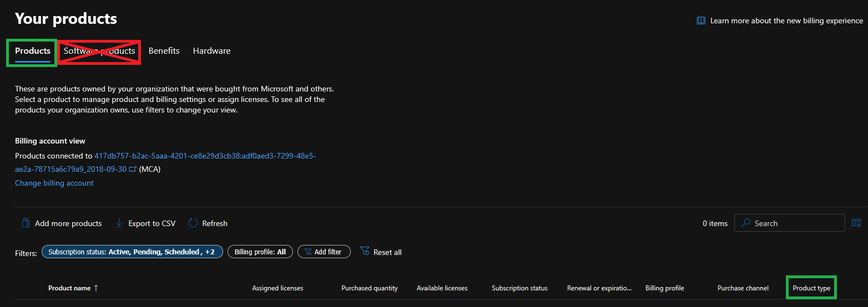This screenshot has width=868, height=307.
Task: Click the Subscription status column header
Action: (x=519, y=288)
